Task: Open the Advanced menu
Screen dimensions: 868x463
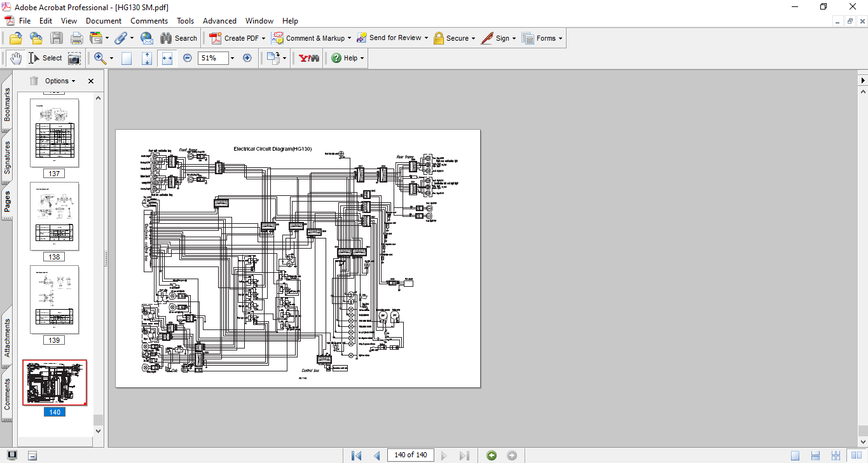Action: [219, 21]
